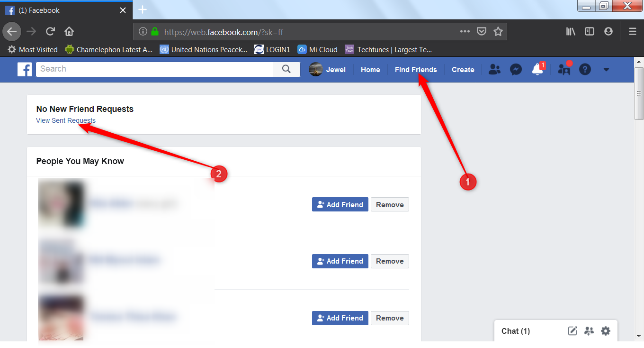Screen dimensions: 644x348
Task: Remove the third suggested person
Action: [x=390, y=318]
